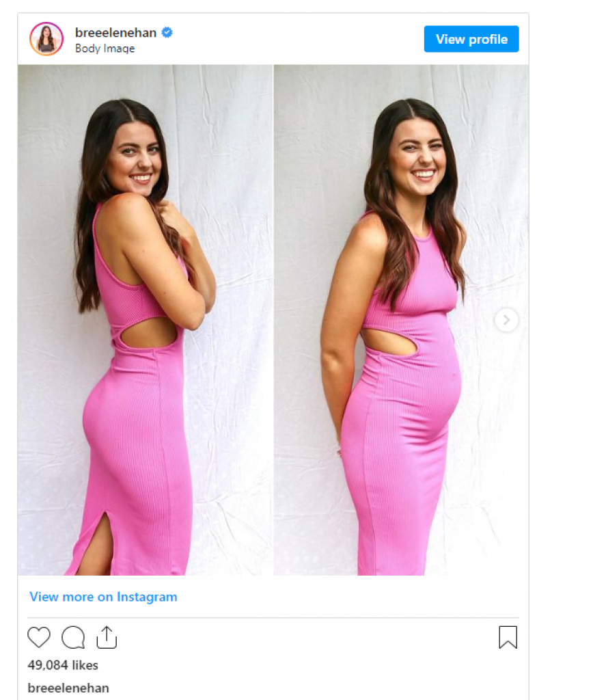Advance carousel with the right chevron arrow
This screenshot has height=700, width=593.
click(506, 320)
